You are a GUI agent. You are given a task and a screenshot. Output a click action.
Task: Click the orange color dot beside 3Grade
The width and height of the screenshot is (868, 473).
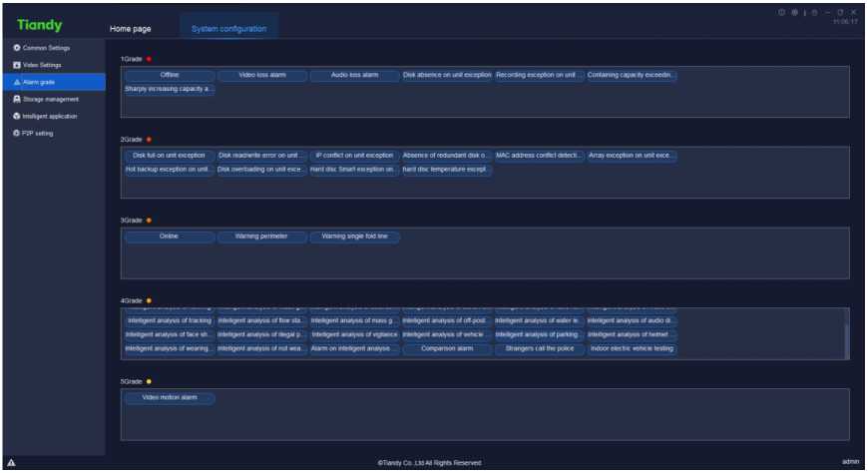(x=149, y=220)
